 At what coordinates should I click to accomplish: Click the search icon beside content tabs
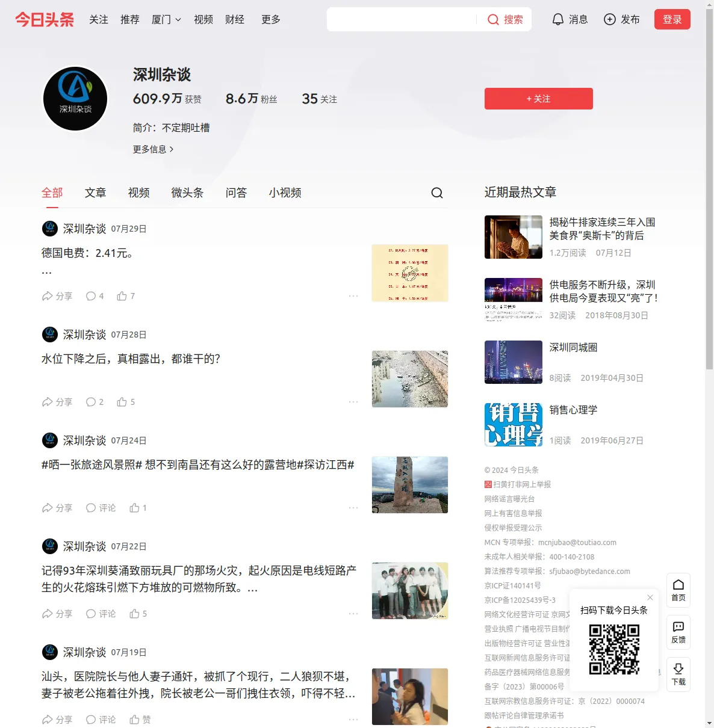(x=437, y=193)
